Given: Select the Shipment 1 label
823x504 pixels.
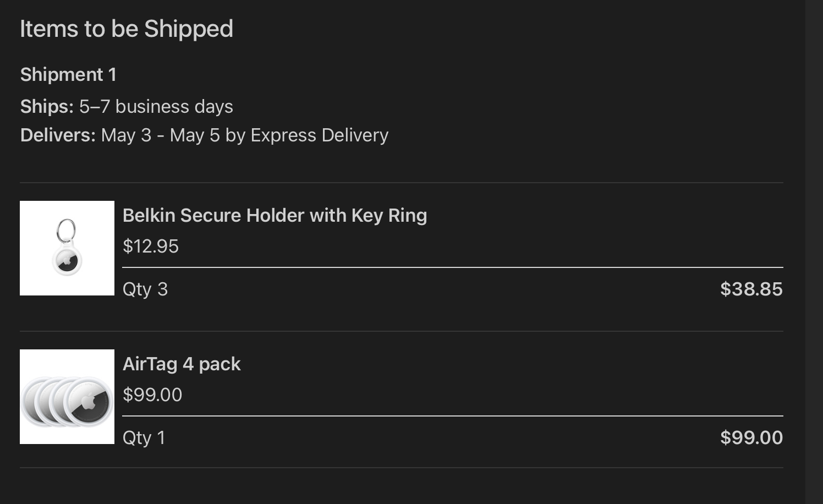Looking at the screenshot, I should (x=68, y=74).
